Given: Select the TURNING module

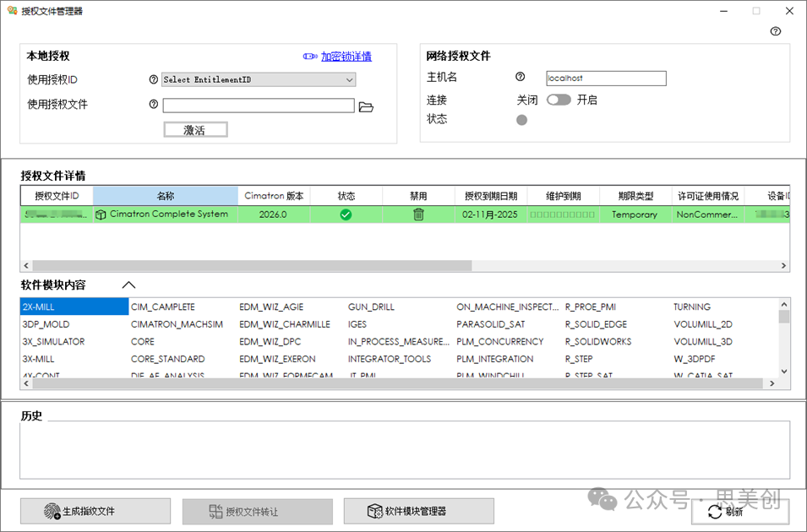Looking at the screenshot, I should (692, 307).
